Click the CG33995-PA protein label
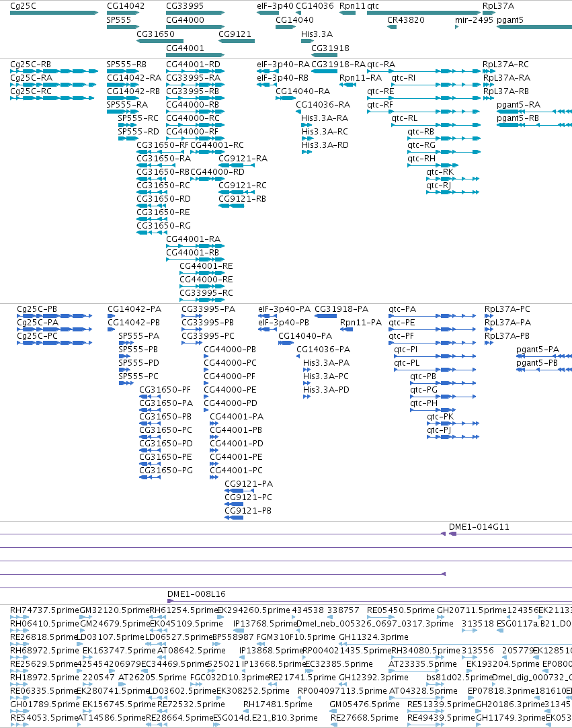Image resolution: width=572 pixels, height=728 pixels. [208, 309]
